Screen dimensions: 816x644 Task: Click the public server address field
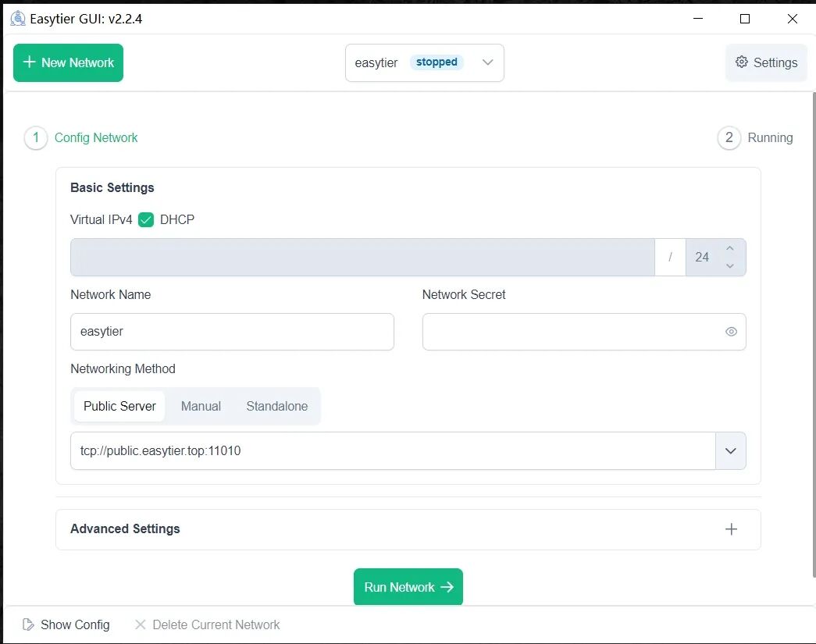click(393, 451)
